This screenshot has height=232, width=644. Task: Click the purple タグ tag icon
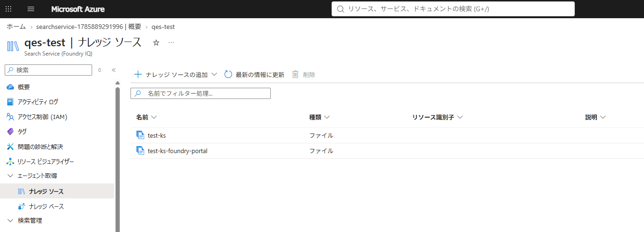pyautogui.click(x=10, y=132)
